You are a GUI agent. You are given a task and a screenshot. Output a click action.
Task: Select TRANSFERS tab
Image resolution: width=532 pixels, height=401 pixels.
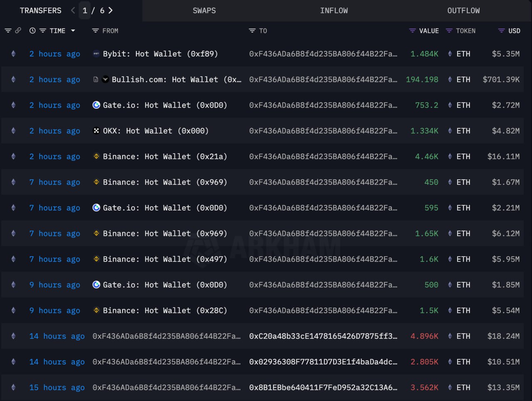tap(40, 11)
